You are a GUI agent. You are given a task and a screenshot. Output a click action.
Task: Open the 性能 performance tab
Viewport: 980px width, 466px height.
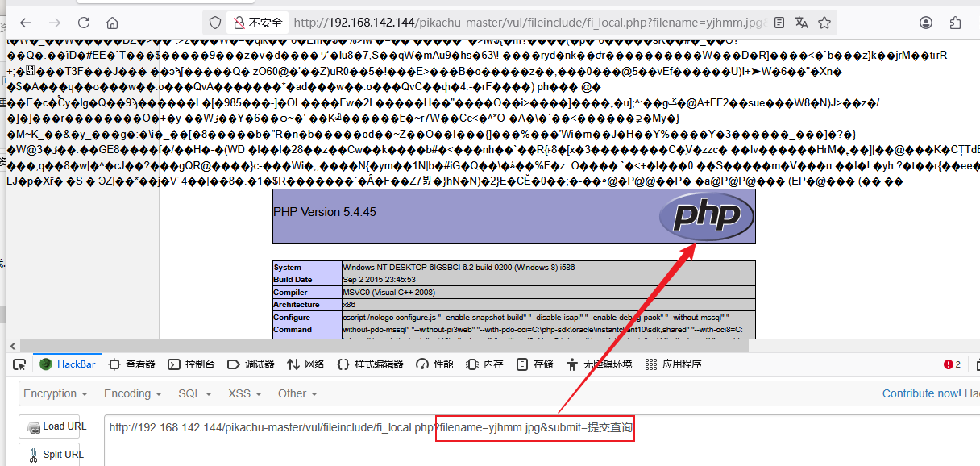pos(434,364)
